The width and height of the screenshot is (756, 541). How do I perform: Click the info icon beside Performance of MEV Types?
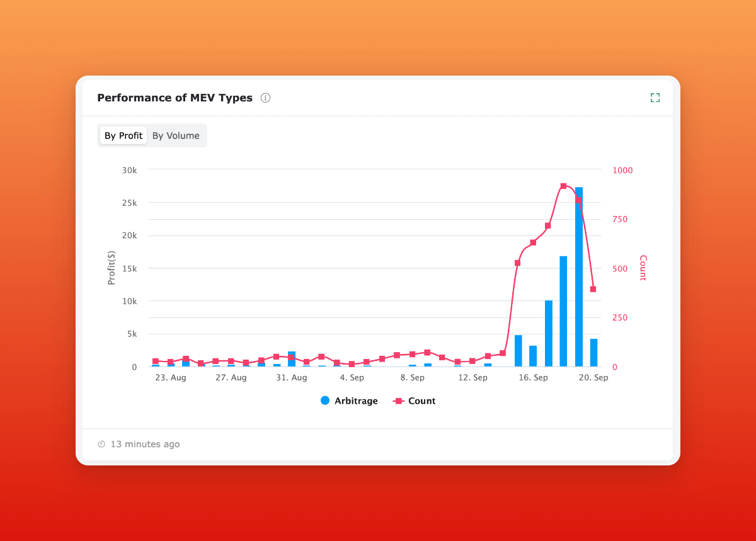coord(265,98)
